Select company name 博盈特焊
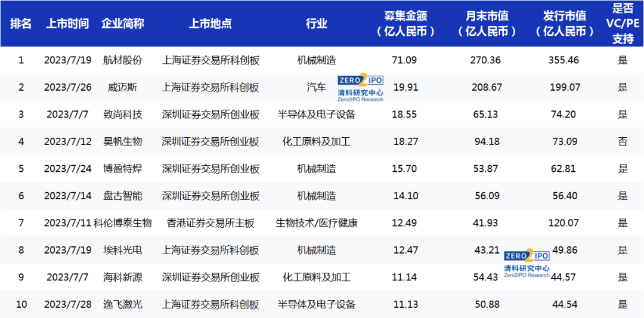644x318 pixels. pyautogui.click(x=122, y=169)
